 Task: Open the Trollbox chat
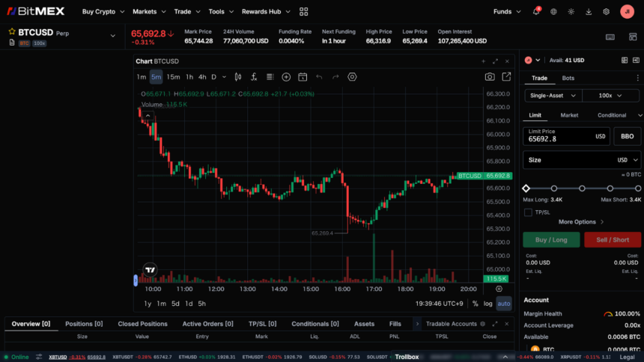[x=407, y=357]
